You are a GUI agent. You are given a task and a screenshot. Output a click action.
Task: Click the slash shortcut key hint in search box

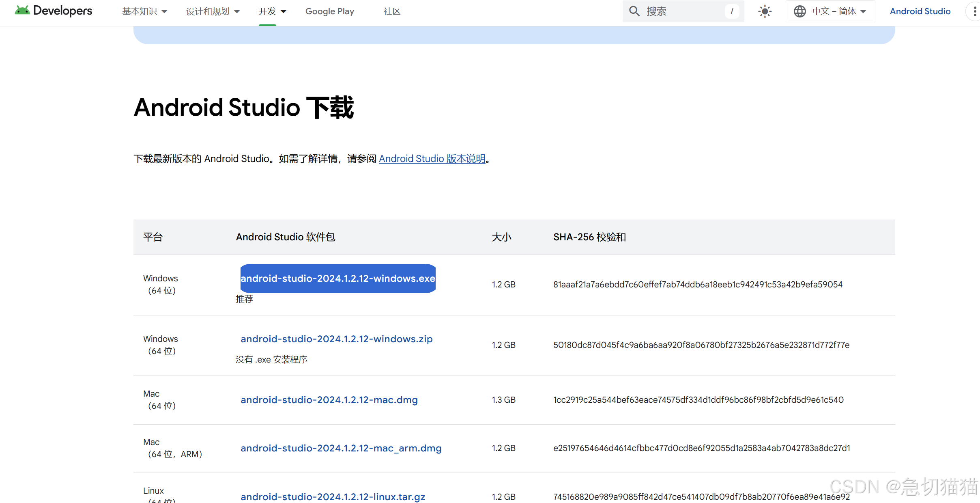(x=732, y=11)
